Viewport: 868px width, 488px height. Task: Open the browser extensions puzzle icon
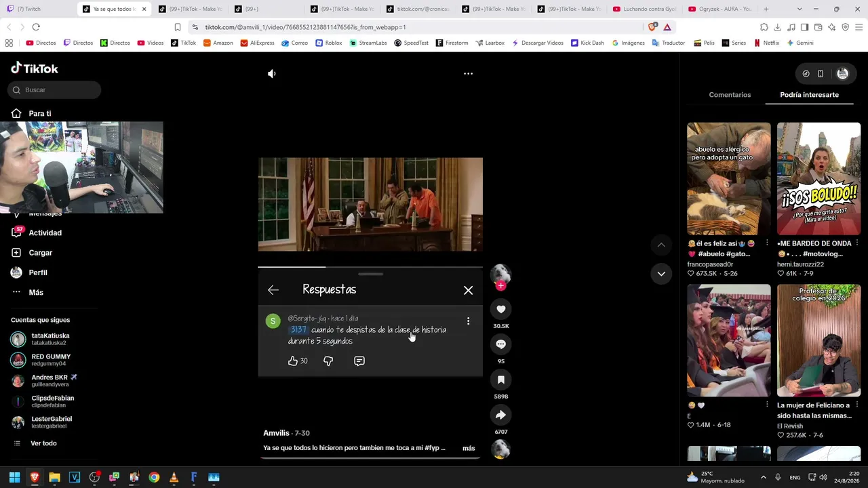764,27
